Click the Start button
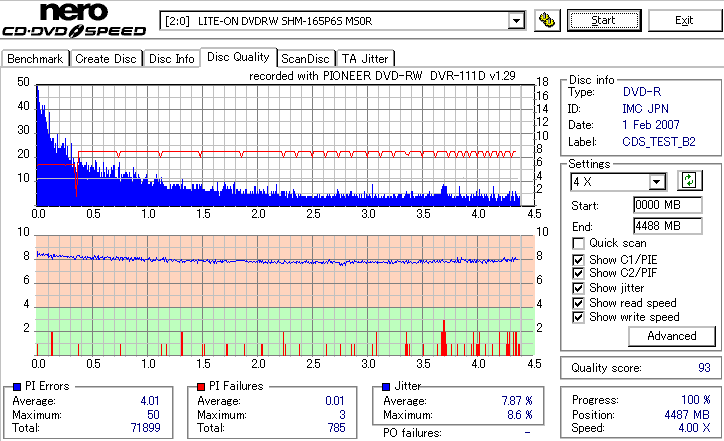724x441 pixels. coord(604,20)
